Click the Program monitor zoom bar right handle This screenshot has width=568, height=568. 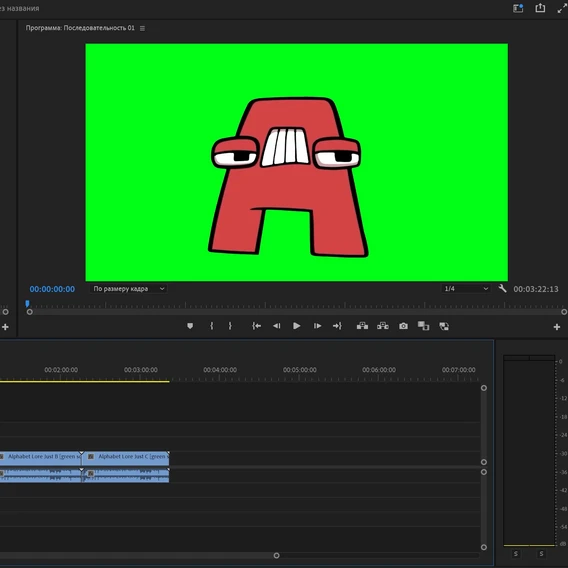click(x=564, y=312)
